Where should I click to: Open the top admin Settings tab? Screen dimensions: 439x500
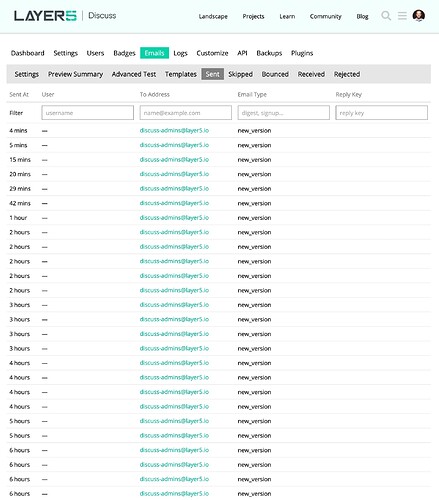coord(65,53)
